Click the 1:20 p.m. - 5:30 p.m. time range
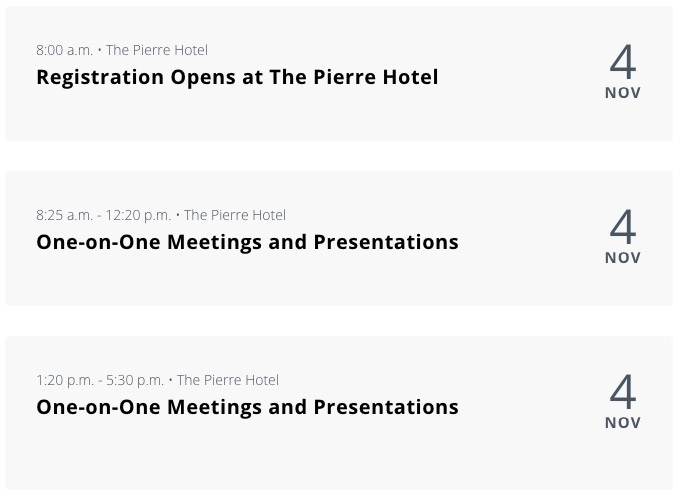This screenshot has width=679, height=497. tap(99, 380)
